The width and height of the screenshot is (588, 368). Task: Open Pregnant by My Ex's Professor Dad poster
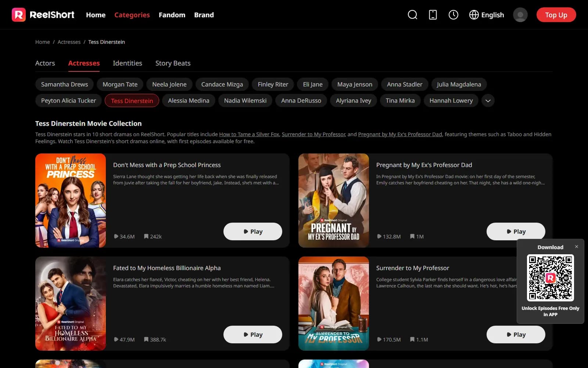pos(334,201)
